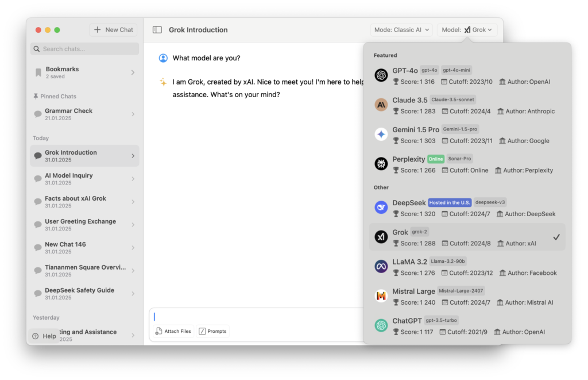This screenshot has width=588, height=380.
Task: Click the gpt-4o-mini tag
Action: coord(457,70)
